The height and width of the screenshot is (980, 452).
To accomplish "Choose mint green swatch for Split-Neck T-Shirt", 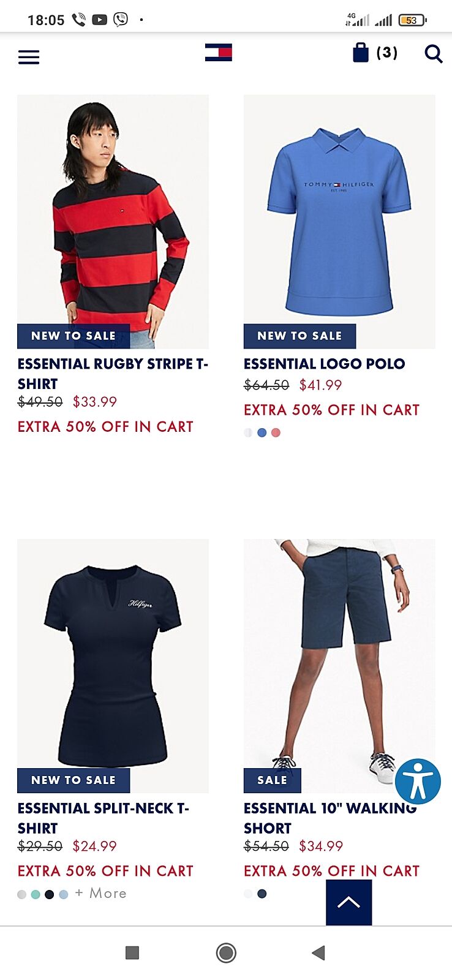I will pos(36,894).
